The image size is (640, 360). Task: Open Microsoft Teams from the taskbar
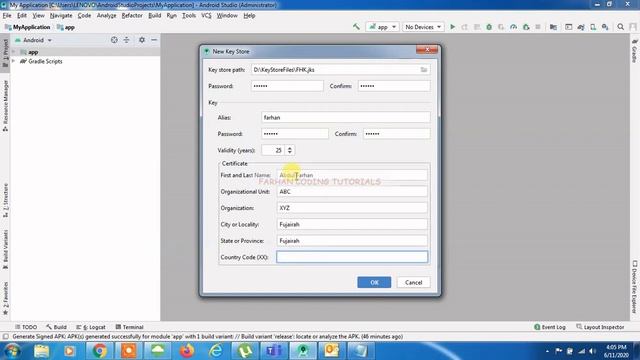click(x=274, y=351)
